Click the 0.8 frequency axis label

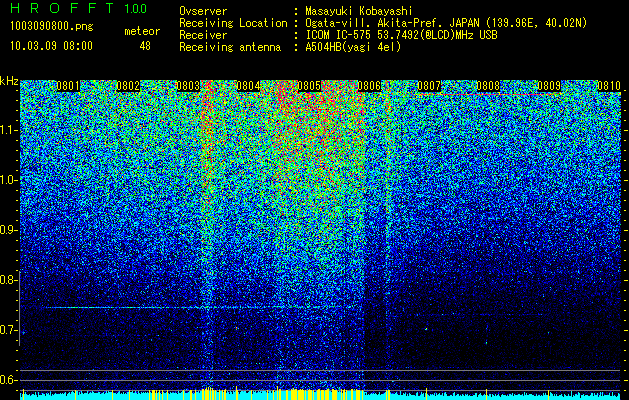(7, 280)
